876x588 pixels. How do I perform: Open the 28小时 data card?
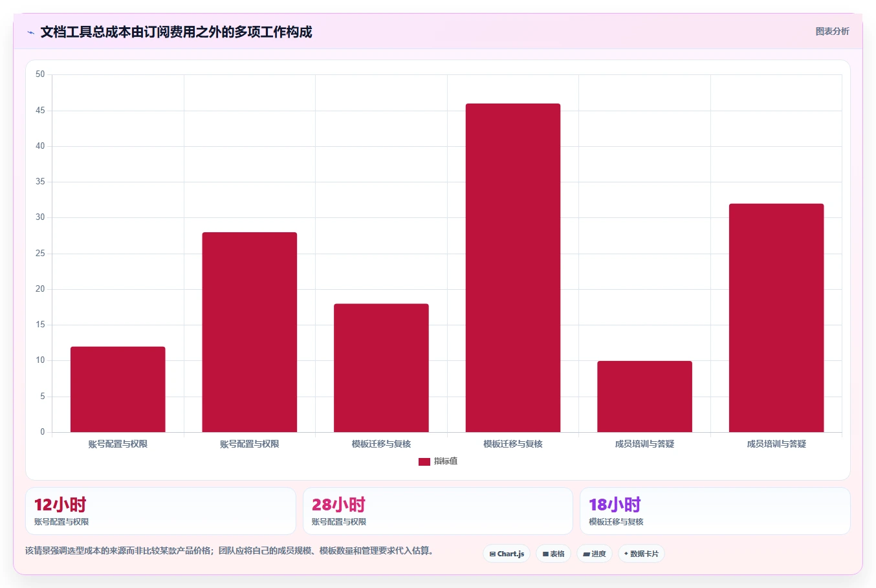coord(438,511)
